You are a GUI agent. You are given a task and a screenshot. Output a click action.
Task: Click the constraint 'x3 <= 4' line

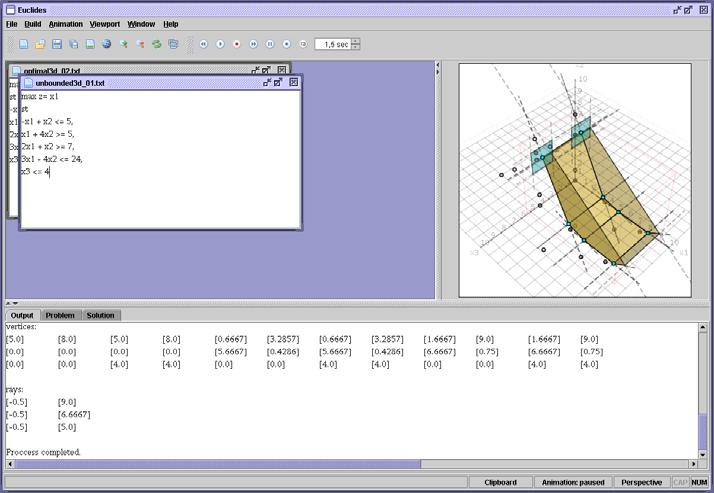(36, 172)
